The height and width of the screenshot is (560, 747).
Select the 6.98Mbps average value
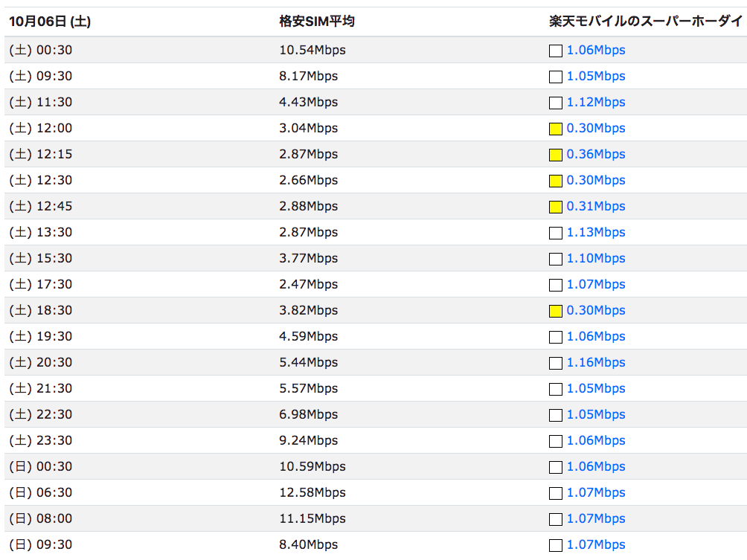click(308, 414)
